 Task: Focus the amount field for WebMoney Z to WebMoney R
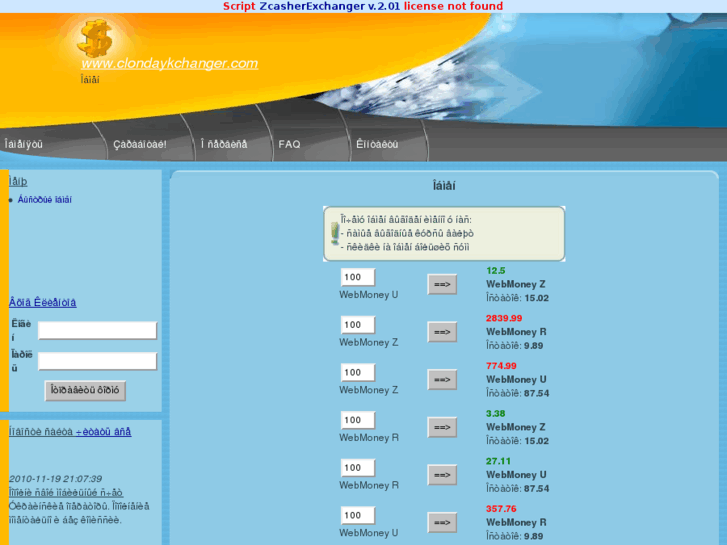[357, 325]
